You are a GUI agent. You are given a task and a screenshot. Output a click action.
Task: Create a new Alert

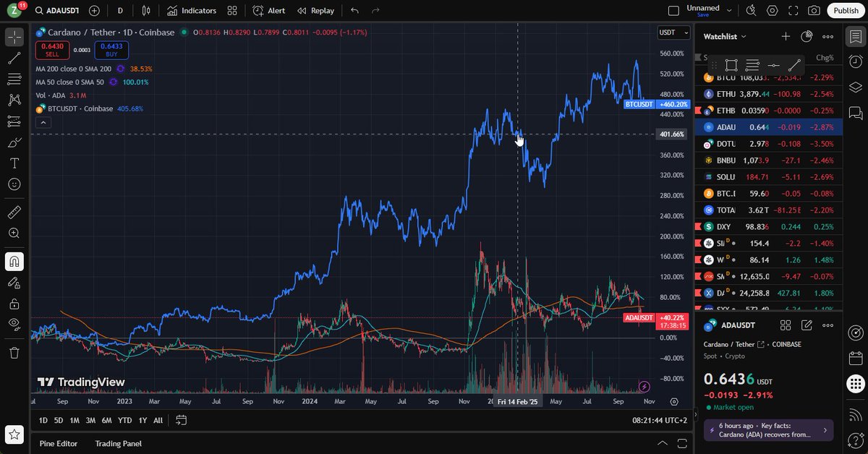[x=269, y=11]
